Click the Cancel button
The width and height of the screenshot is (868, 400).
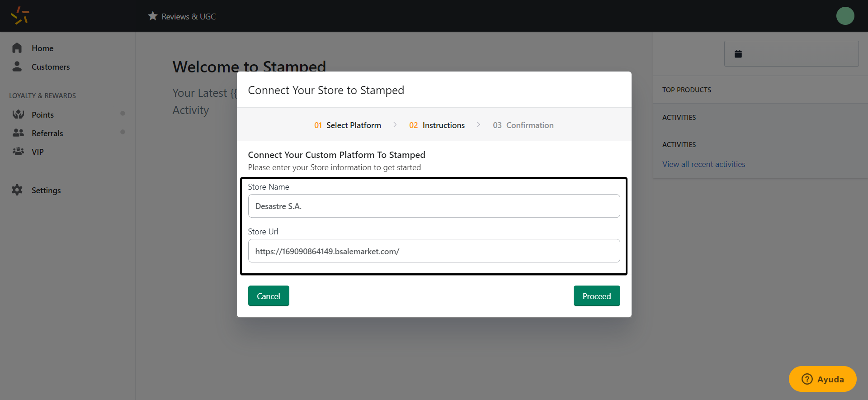269,296
